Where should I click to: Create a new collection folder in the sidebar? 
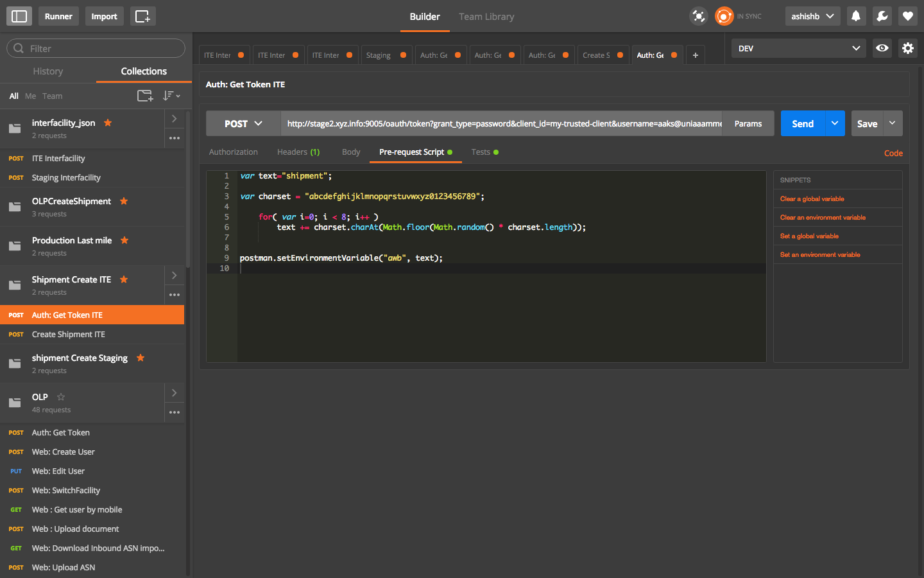point(145,95)
